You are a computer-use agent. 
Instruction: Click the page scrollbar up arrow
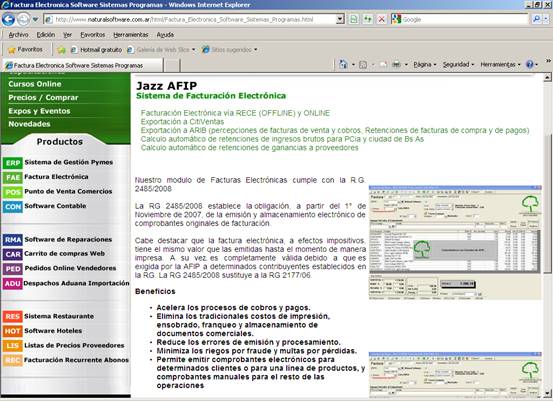[x=547, y=77]
